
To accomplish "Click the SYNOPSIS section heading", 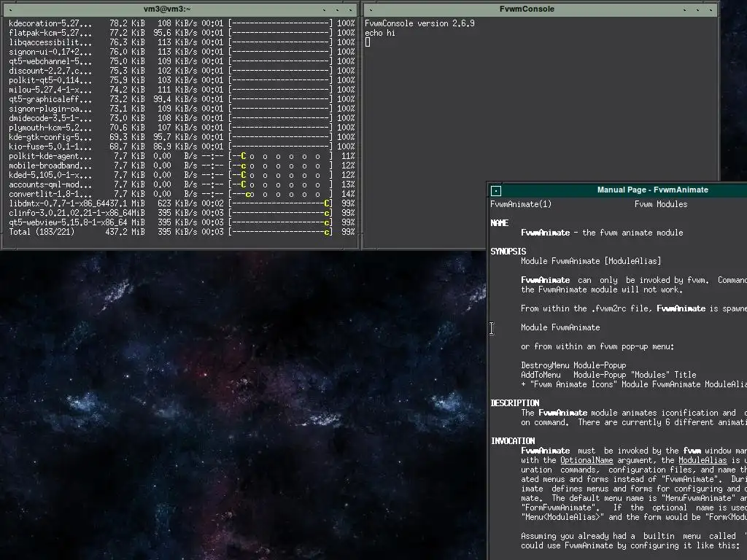I will (508, 252).
